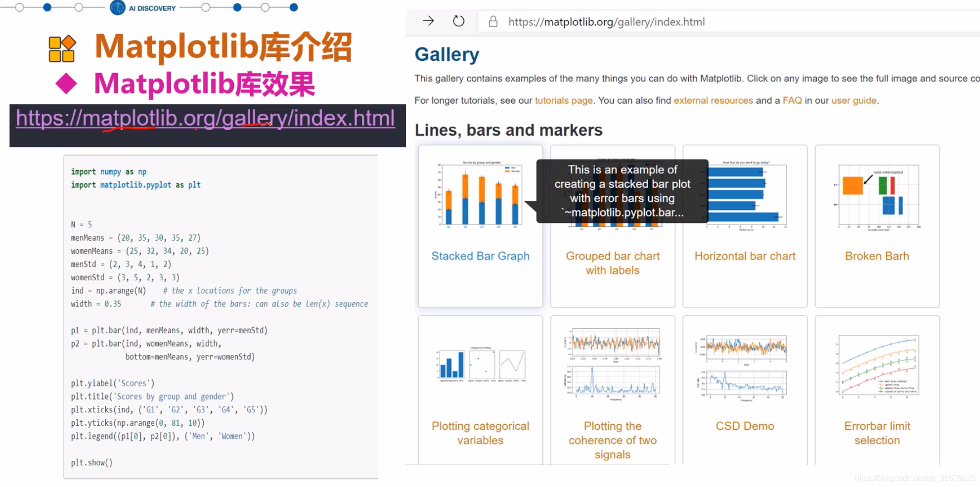Open Plotting the coherence of two signals
The width and height of the screenshot is (980, 487).
coord(613,440)
